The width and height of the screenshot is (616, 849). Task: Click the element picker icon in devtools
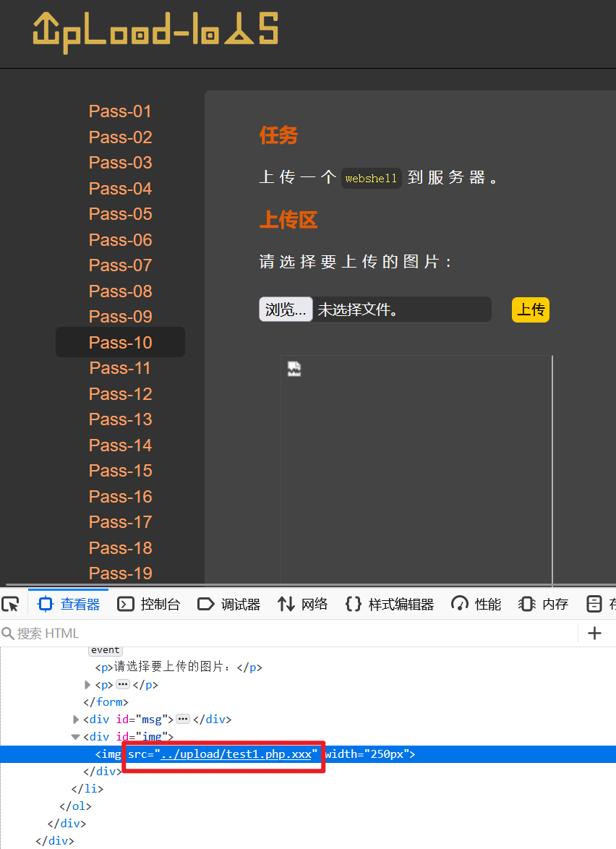point(10,604)
